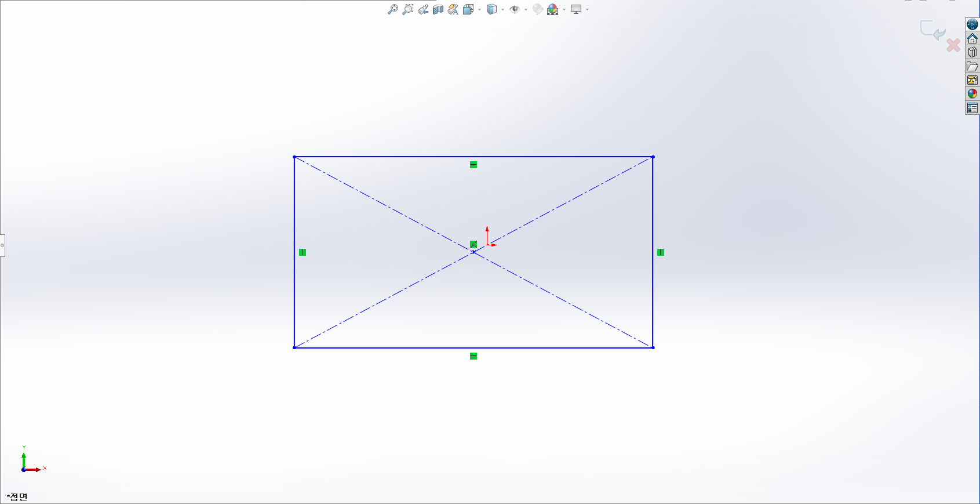This screenshot has height=504, width=980.
Task: Open Appearances, Scenes and Decals tab
Action: [x=972, y=94]
